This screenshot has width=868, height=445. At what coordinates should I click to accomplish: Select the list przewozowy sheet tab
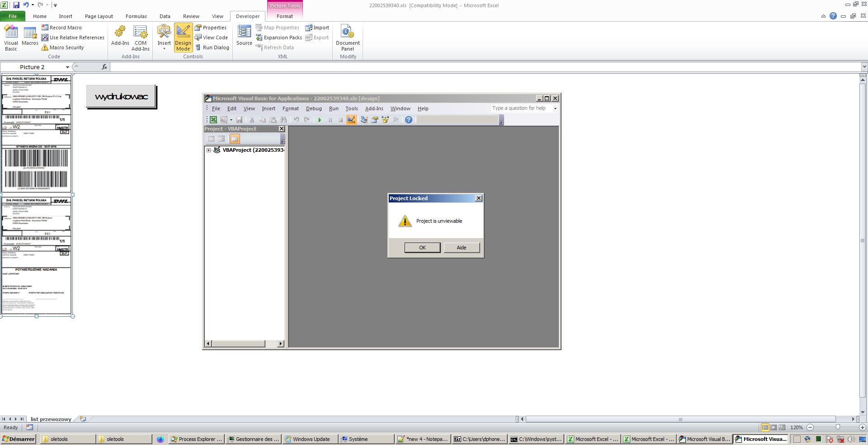[x=51, y=419]
